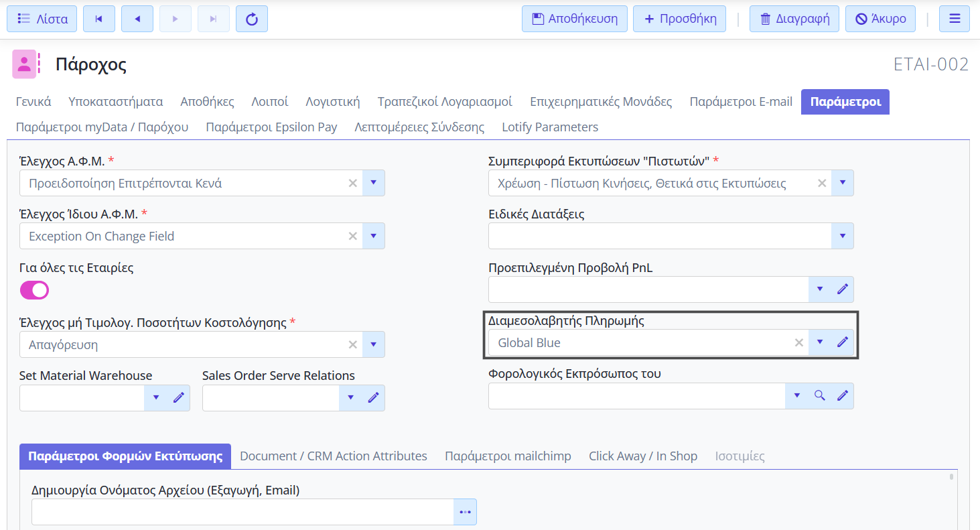Switch to the Λογιστική tab
The width and height of the screenshot is (980, 530).
pyautogui.click(x=332, y=102)
